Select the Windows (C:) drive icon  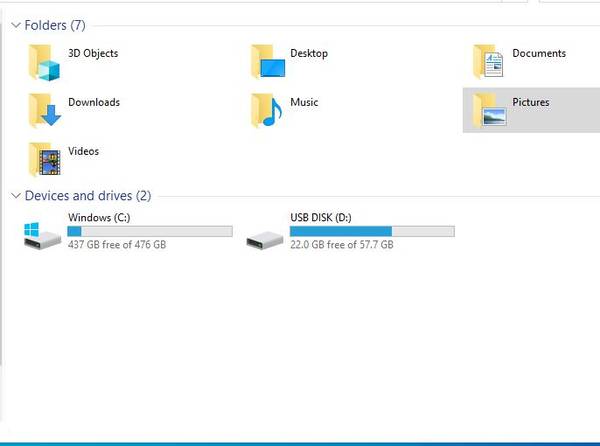pos(42,236)
